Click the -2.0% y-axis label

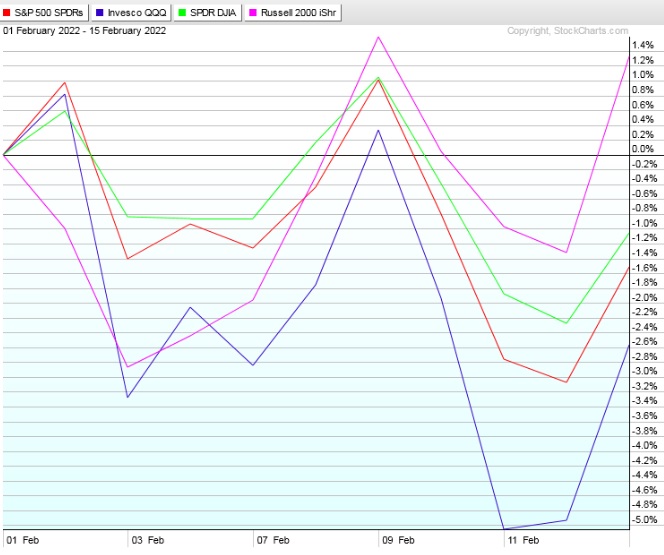coord(644,297)
